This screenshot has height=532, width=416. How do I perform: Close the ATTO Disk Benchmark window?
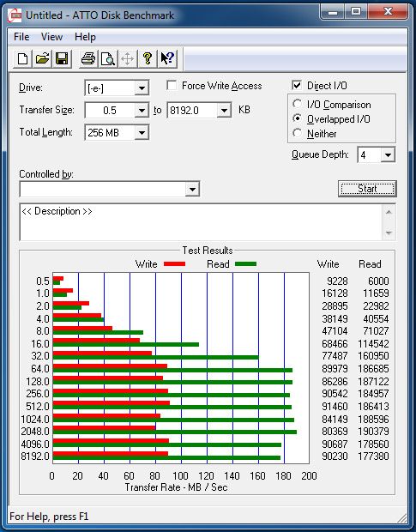[388, 12]
